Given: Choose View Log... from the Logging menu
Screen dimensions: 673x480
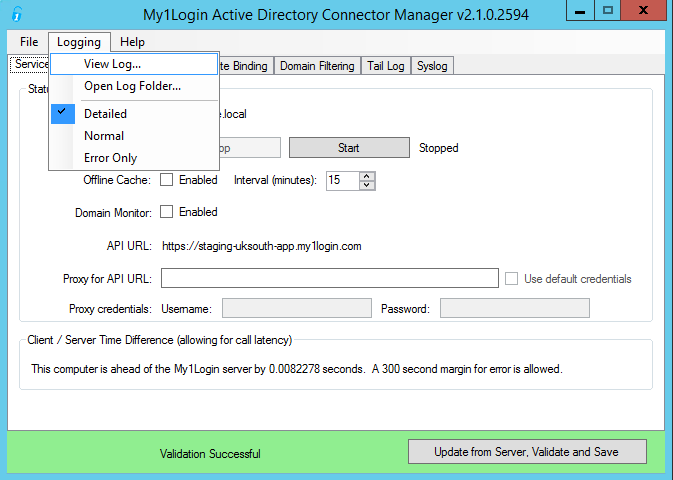Looking at the screenshot, I should click(x=134, y=64).
